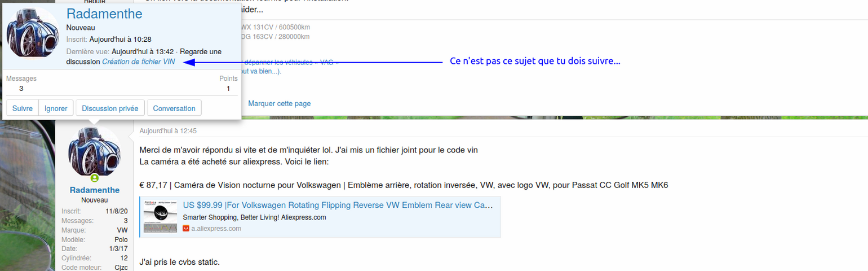Open the AliExpress rotating emblem camera link
The width and height of the screenshot is (868, 271).
pyautogui.click(x=338, y=206)
